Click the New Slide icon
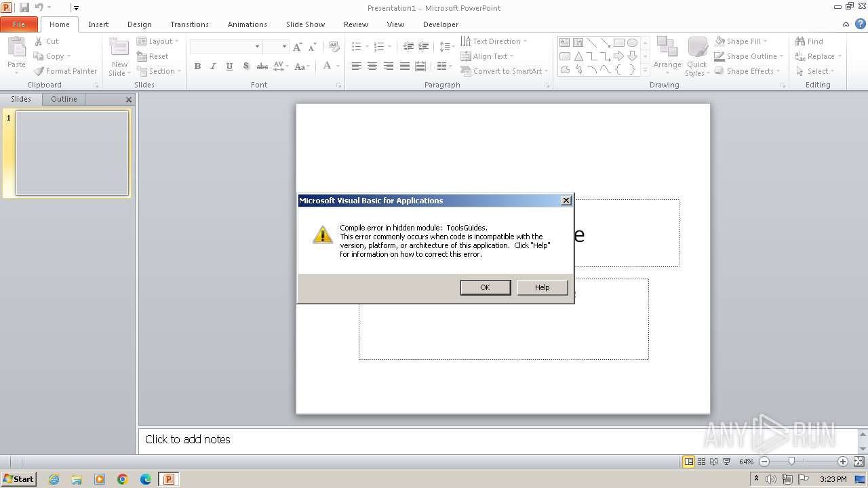Screen dimensions: 868x488 point(119,48)
